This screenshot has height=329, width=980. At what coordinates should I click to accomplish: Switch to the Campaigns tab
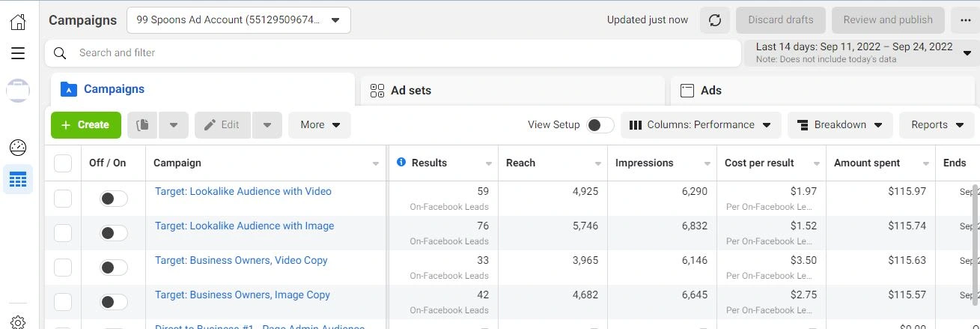tap(203, 89)
